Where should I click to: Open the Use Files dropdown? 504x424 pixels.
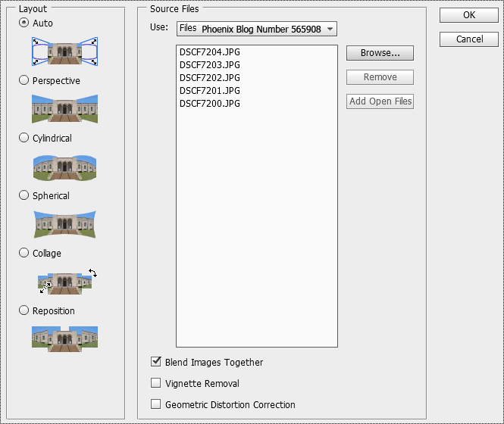click(x=256, y=29)
